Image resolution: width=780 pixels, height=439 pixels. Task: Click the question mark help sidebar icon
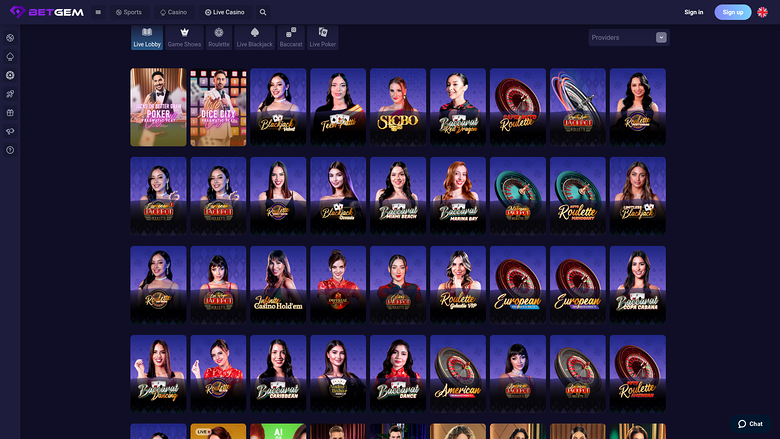click(10, 150)
